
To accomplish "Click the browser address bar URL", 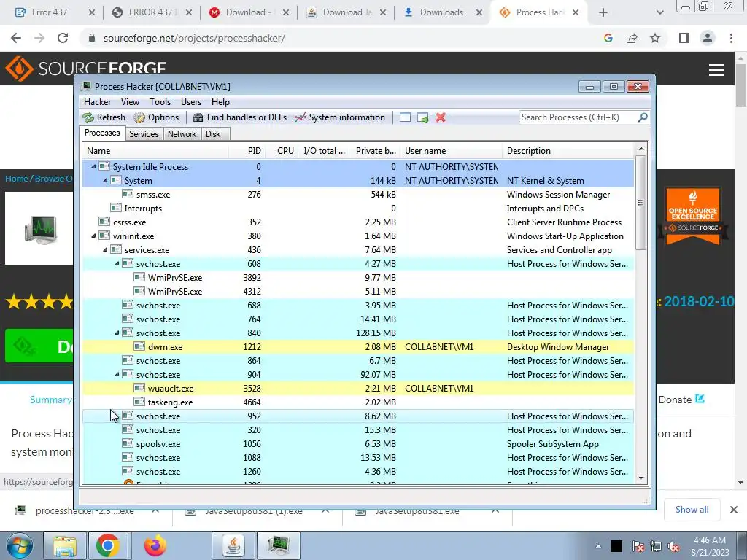I will (x=194, y=38).
